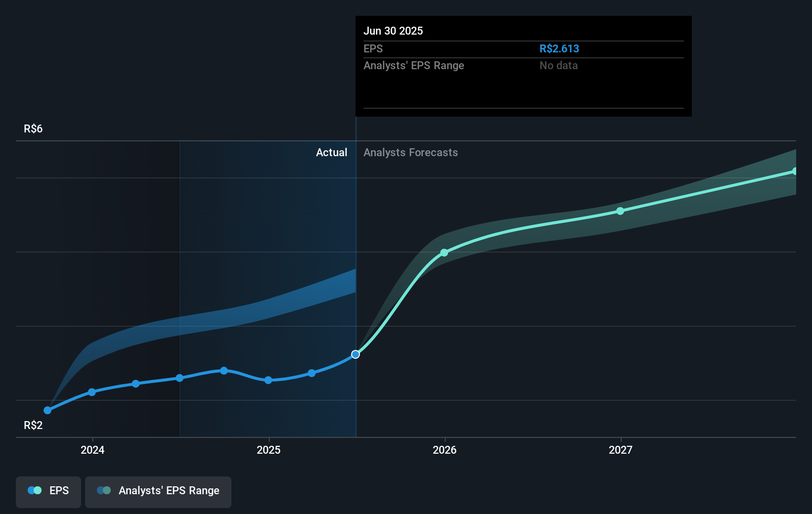
Task: Click the Jun 30 2025 tooltip title
Action: click(393, 31)
